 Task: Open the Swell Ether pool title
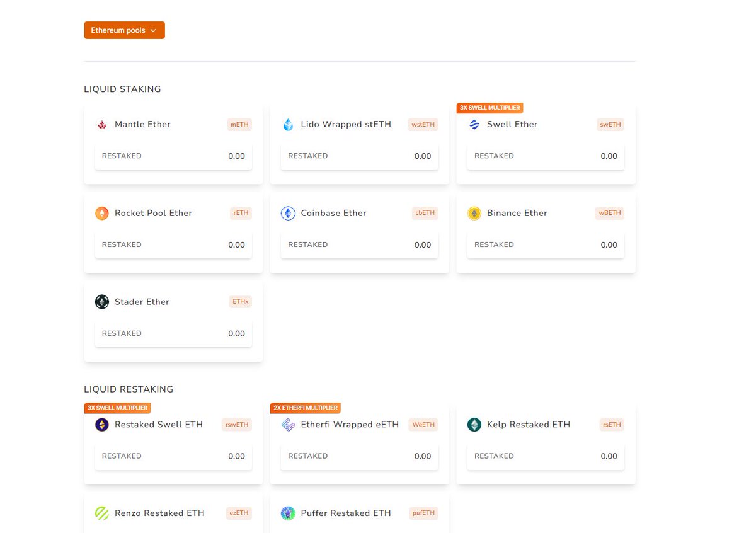pos(512,125)
